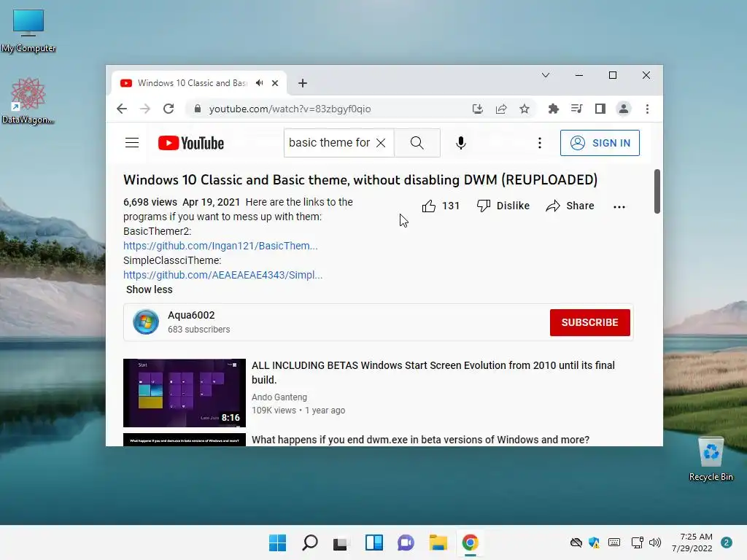This screenshot has width=747, height=560.
Task: Open Chrome tab search dropdown chevron
Action: [546, 75]
